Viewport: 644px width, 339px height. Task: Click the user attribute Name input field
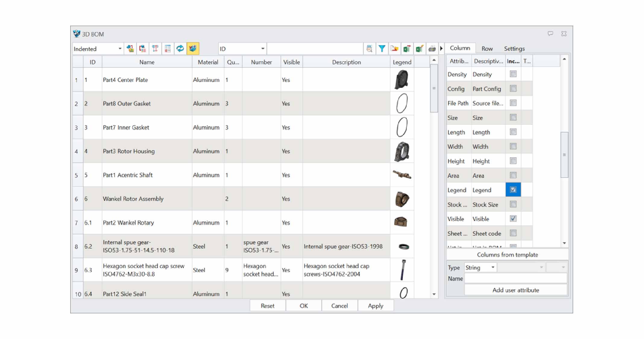(515, 278)
